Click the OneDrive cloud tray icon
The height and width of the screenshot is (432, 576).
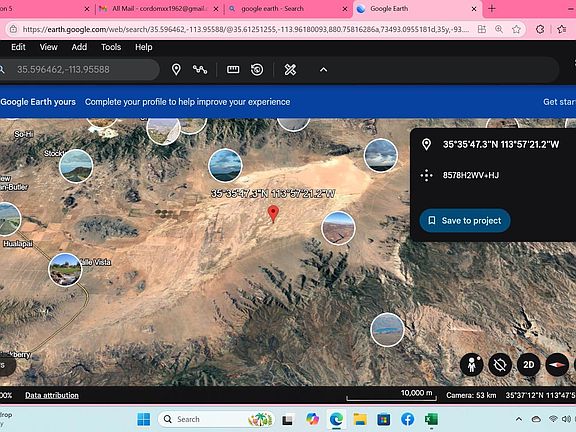tap(536, 419)
